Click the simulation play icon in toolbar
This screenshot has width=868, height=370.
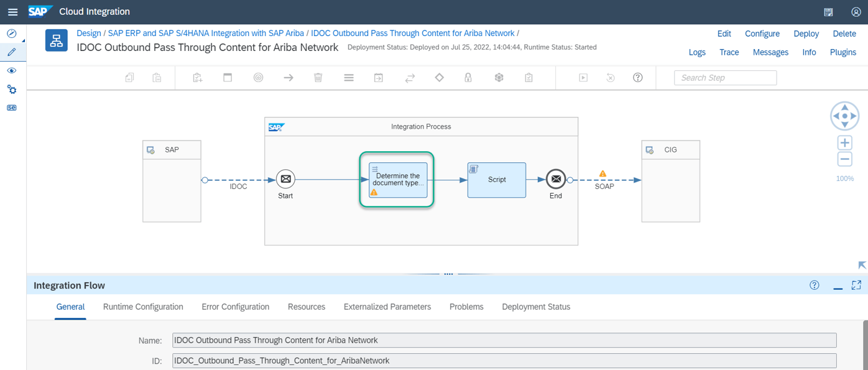click(583, 78)
